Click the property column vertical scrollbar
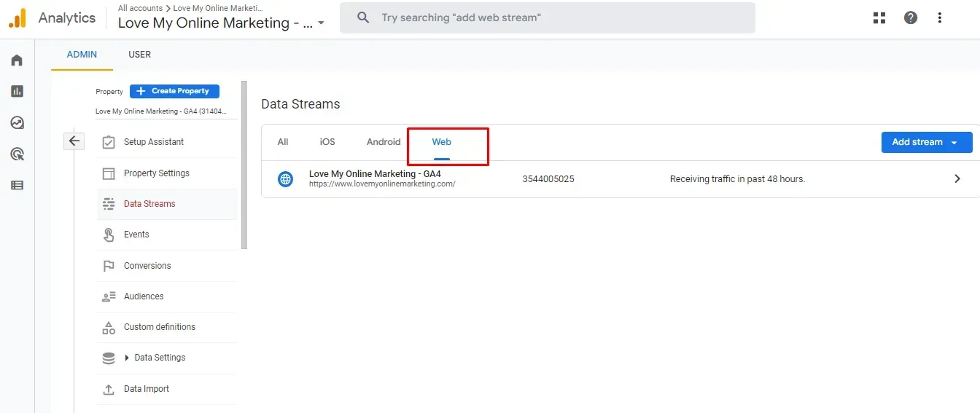 pyautogui.click(x=244, y=165)
